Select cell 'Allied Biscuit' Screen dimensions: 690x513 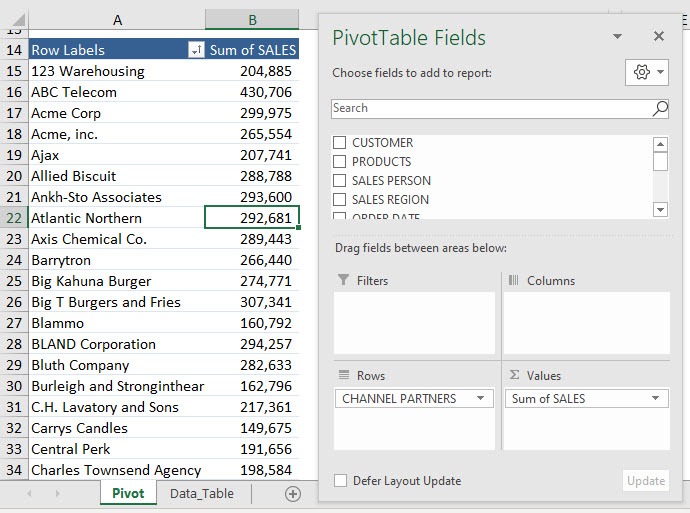click(117, 176)
